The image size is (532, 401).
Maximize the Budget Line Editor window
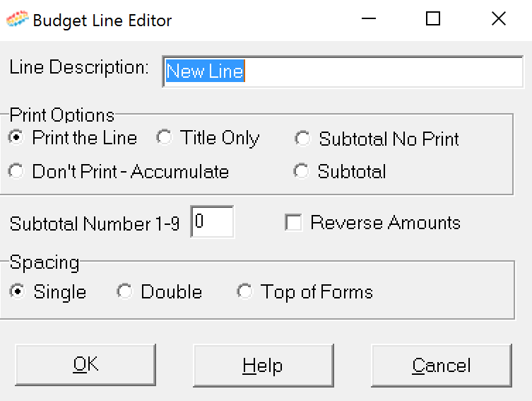point(433,18)
